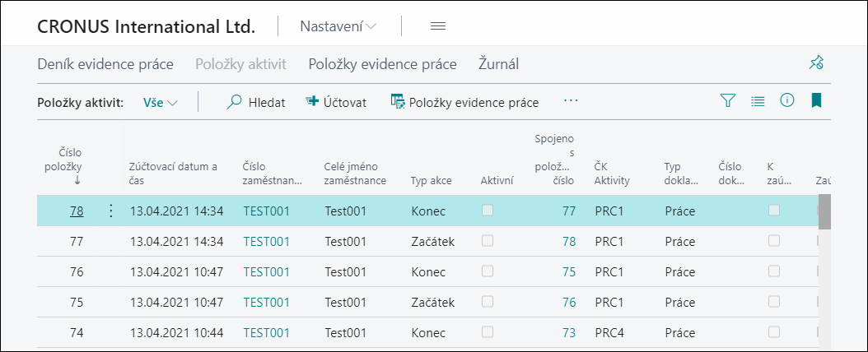
Task: Open the information FactBox icon
Action: (x=786, y=100)
